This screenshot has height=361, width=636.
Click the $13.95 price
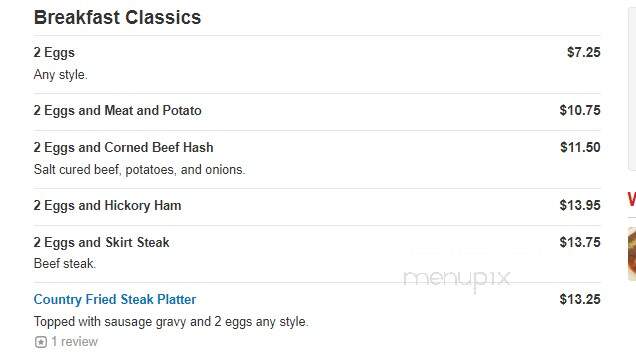[580, 205]
